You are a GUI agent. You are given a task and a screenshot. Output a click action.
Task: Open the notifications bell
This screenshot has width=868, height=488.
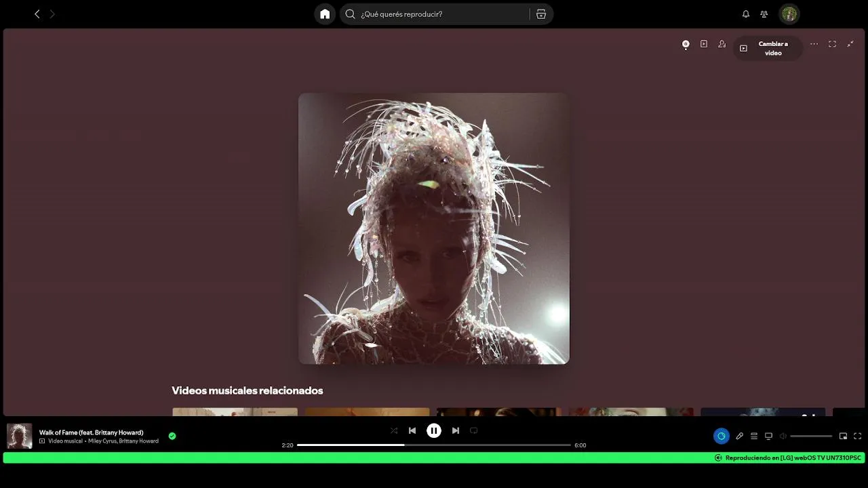pos(746,14)
